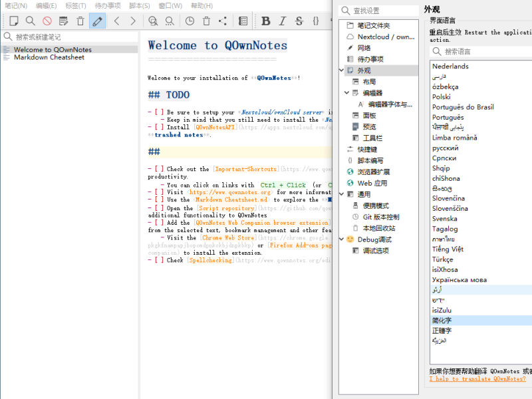Collapse the Debug调试 tree node arrow
532x399 pixels.
pyautogui.click(x=342, y=239)
